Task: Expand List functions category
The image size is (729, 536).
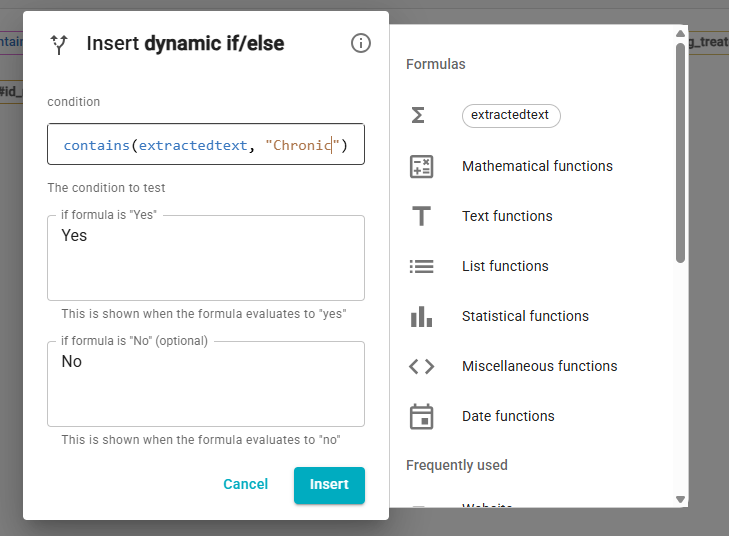Action: tap(505, 266)
